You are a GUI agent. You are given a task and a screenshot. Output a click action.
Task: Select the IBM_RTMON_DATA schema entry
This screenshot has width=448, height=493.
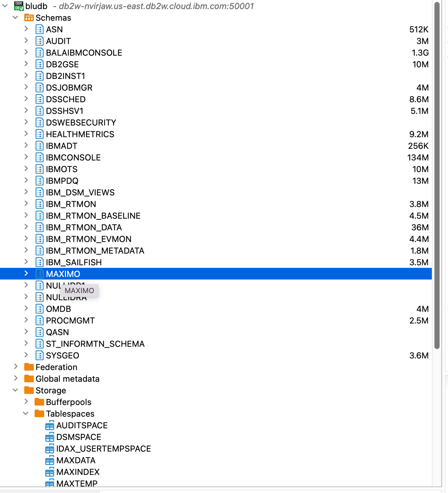pyautogui.click(x=83, y=227)
